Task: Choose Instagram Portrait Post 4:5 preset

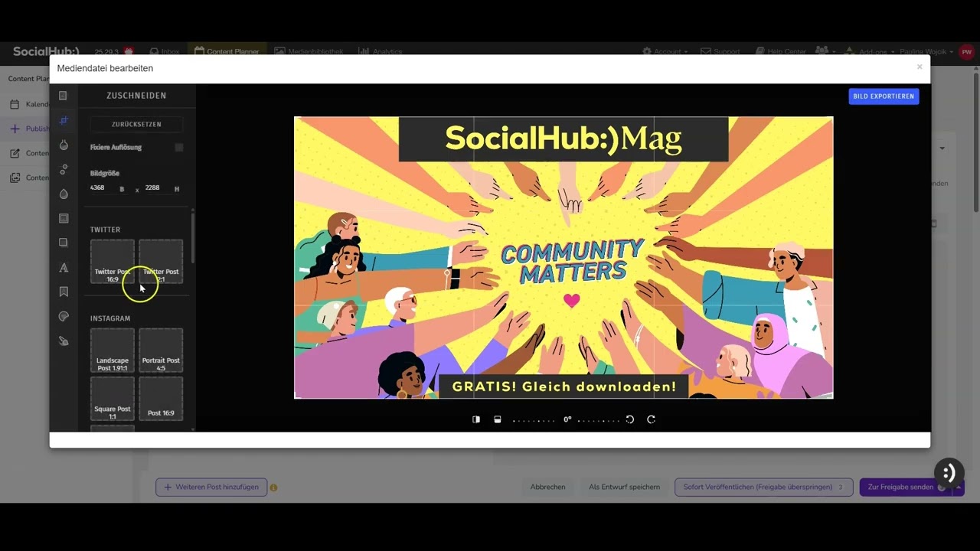Action: pos(161,350)
